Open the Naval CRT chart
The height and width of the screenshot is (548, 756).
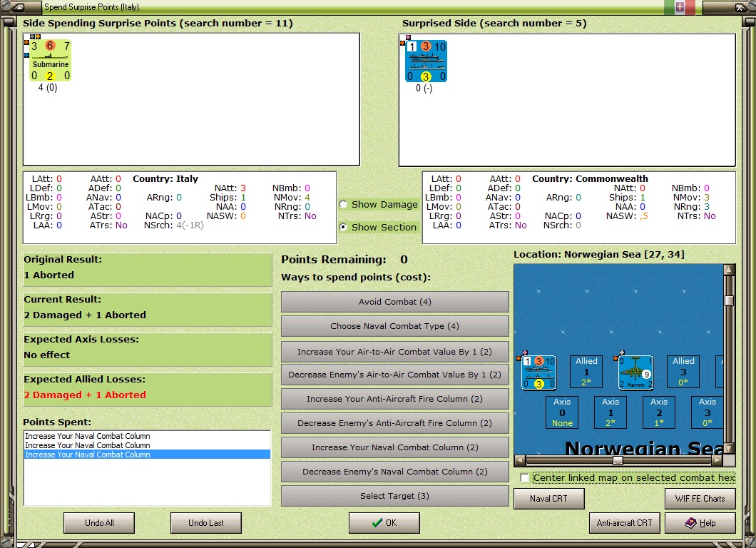[x=548, y=499]
